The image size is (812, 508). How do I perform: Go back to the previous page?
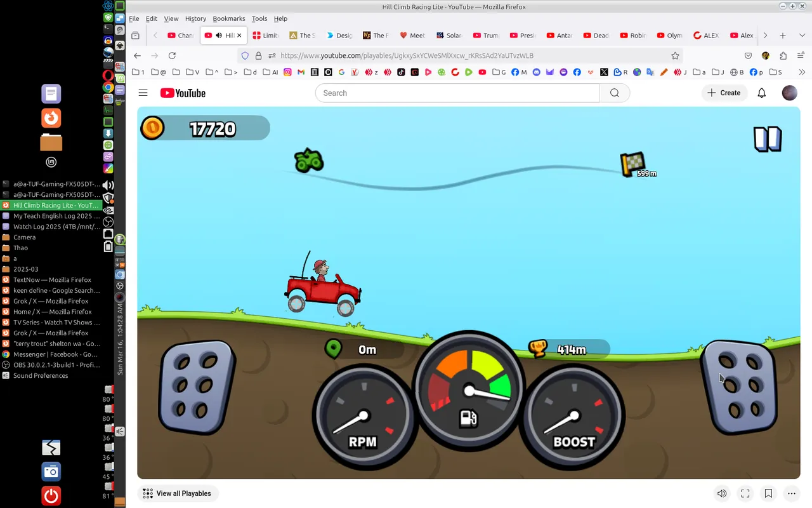[137, 56]
